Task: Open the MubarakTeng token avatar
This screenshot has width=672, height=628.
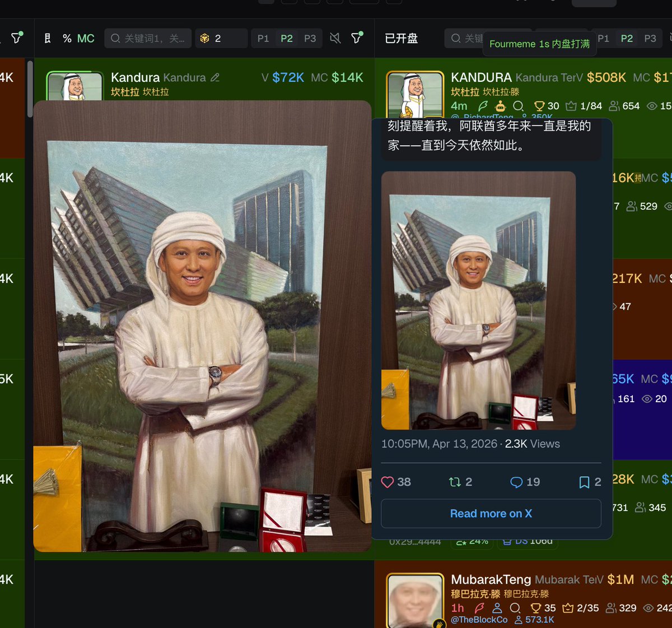Action: (x=415, y=601)
